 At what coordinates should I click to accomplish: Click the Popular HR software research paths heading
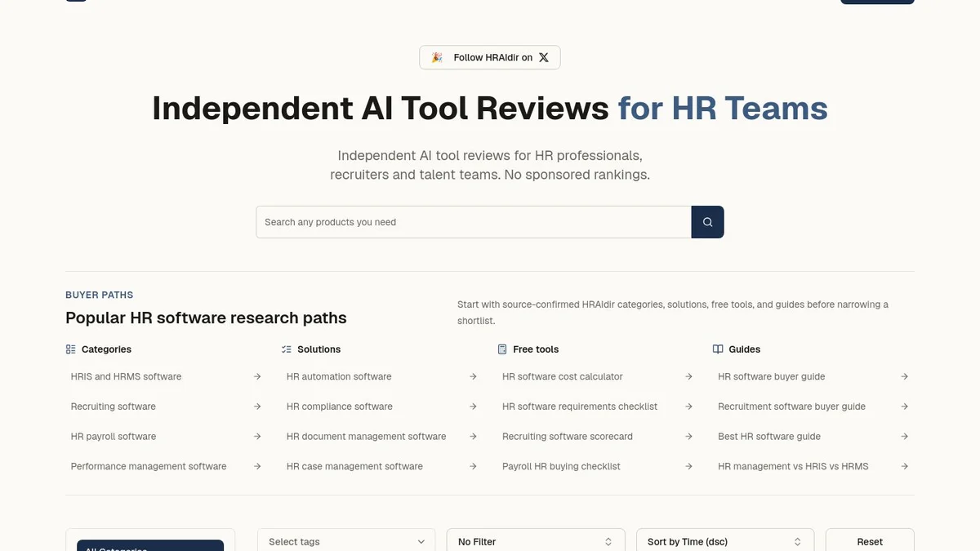(x=206, y=318)
